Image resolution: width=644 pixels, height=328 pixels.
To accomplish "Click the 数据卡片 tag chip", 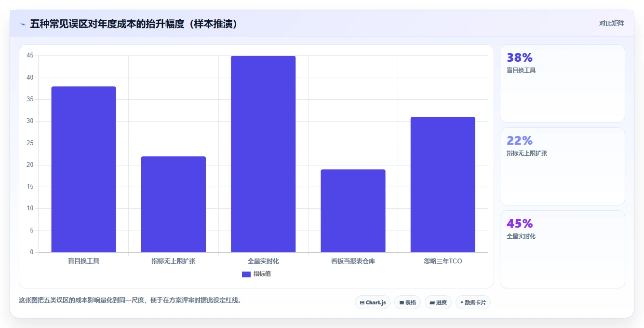I will pos(473,302).
